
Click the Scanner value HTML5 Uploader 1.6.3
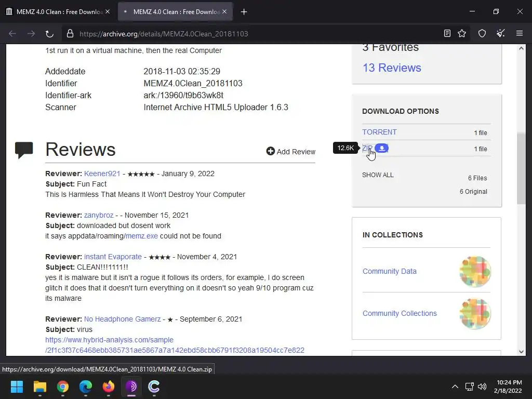216,107
